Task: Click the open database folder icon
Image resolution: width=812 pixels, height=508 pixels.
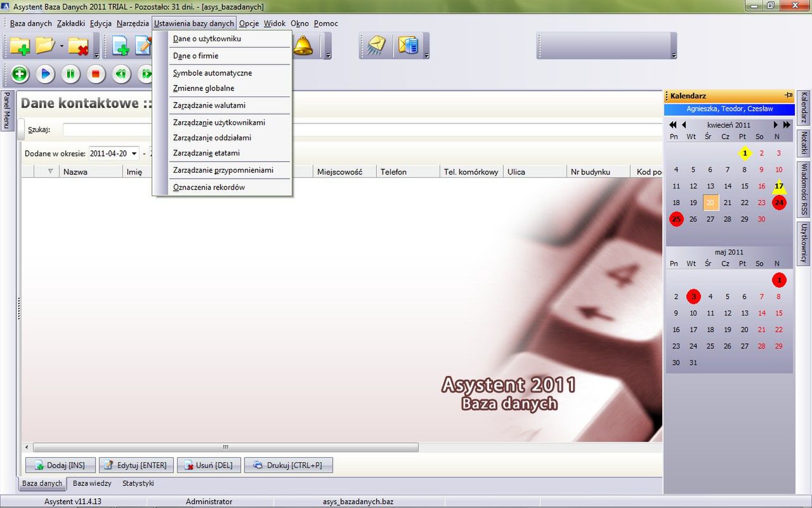Action: pyautogui.click(x=45, y=46)
